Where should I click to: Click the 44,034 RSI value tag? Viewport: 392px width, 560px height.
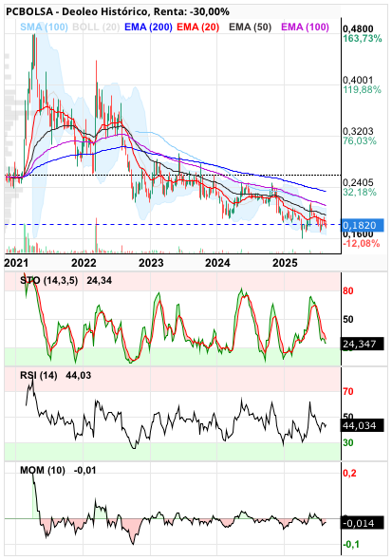pyautogui.click(x=363, y=426)
